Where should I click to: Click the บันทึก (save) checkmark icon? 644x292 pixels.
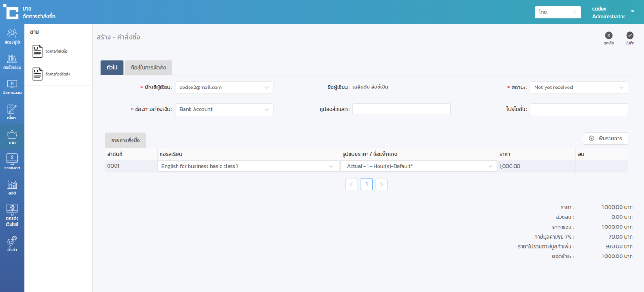tap(630, 35)
